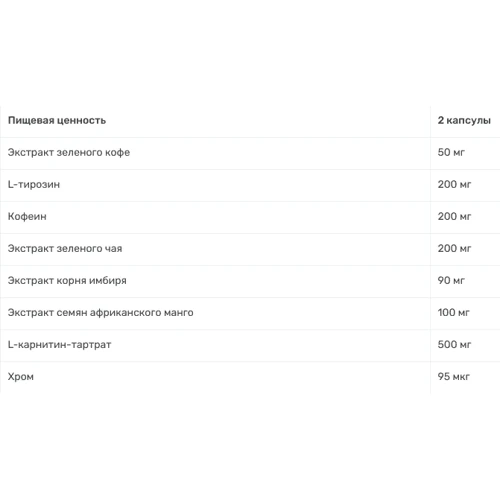The image size is (500, 500).
Task: Click 200 мг value for зеленого чая
Action: (x=454, y=248)
